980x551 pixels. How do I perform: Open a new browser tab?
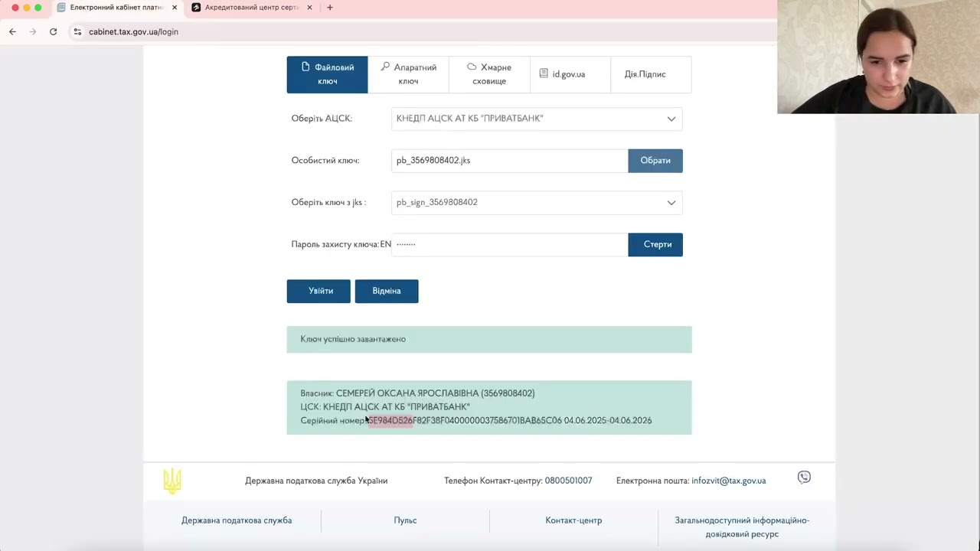(330, 8)
